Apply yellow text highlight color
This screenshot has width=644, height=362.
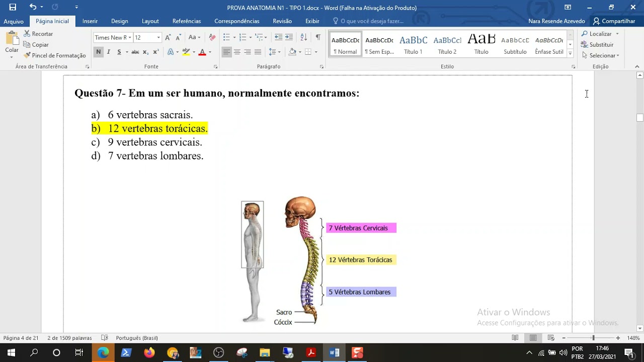point(186,52)
